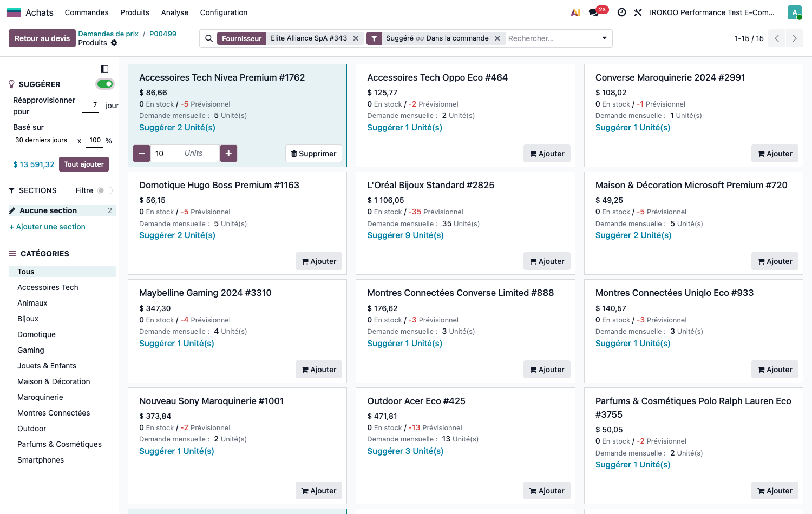Open the Produits settings gear
Image resolution: width=812 pixels, height=514 pixels.
(114, 43)
